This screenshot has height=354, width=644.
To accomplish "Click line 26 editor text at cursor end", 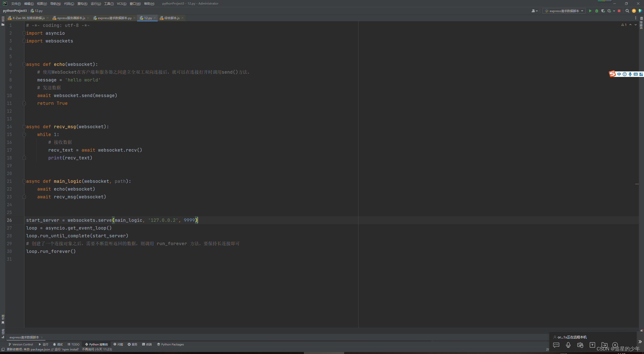I will coord(198,220).
